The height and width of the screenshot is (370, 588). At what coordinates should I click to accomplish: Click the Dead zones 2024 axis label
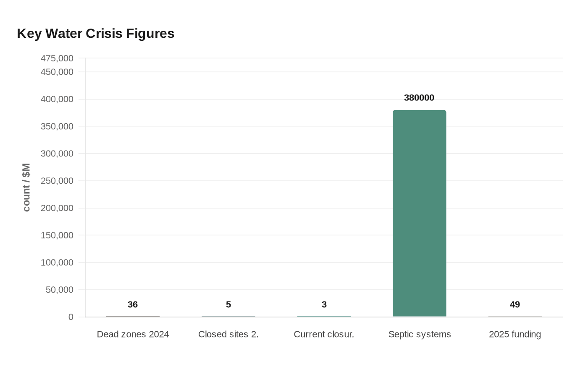133,334
